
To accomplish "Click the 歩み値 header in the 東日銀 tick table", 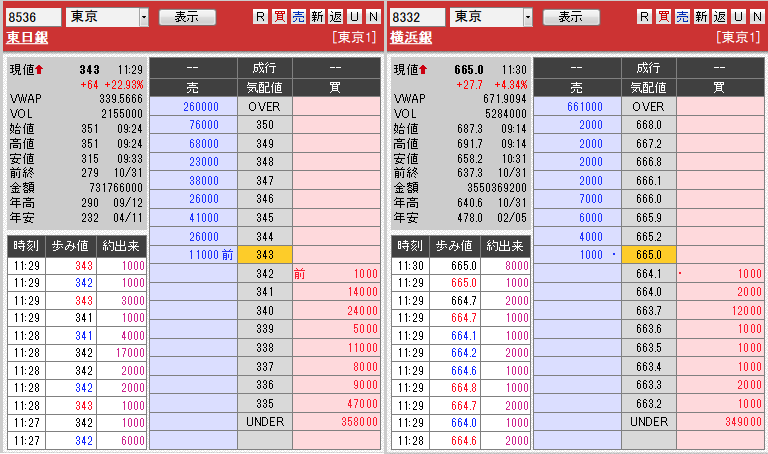I will click(71, 246).
